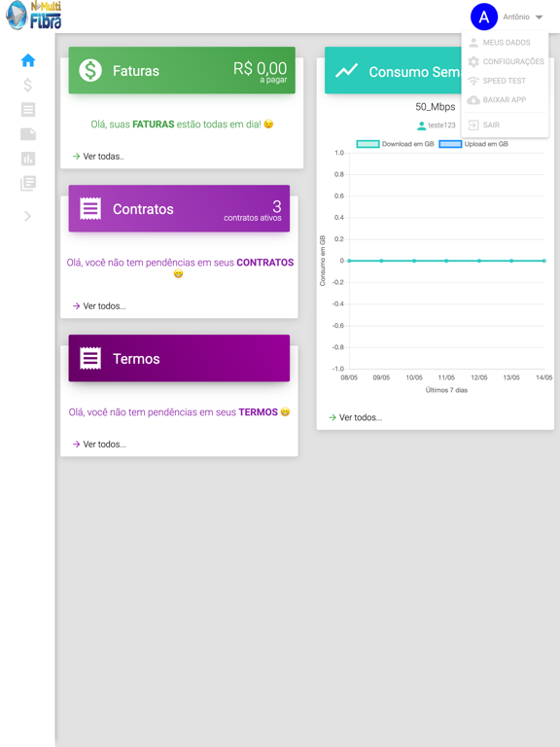Choose BAIXAR APP from the user menu
Image resolution: width=560 pixels, height=747 pixels.
[x=505, y=99]
